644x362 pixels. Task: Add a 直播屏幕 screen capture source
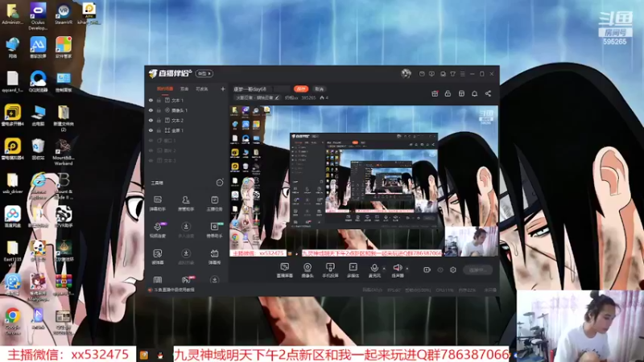tap(285, 270)
